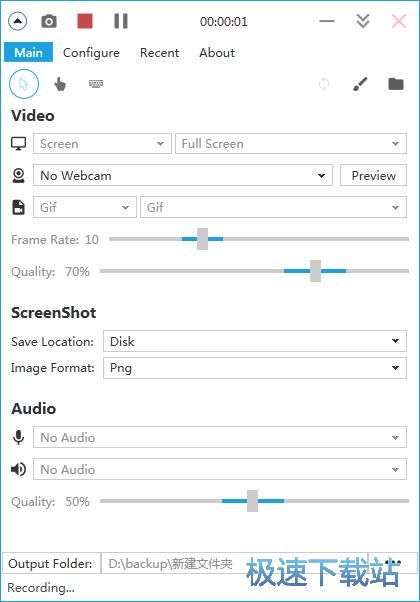The height and width of the screenshot is (602, 420).
Task: Open the paintbrush overlay settings
Action: point(360,84)
